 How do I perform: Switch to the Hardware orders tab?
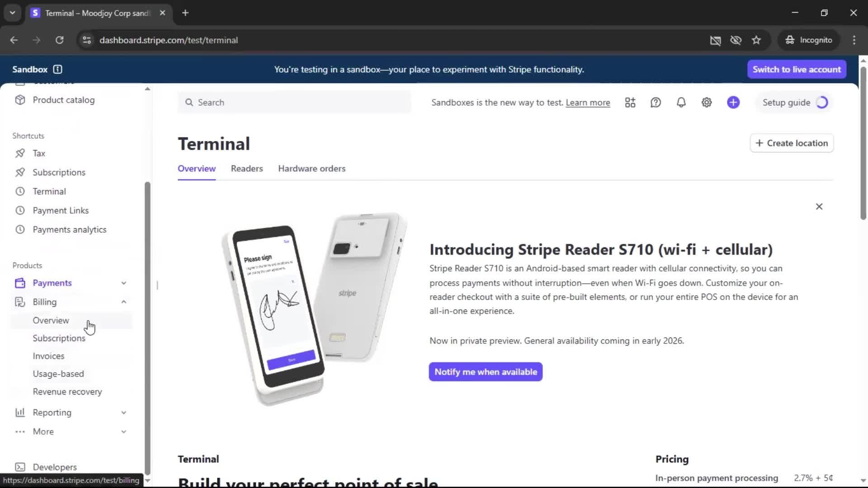312,169
